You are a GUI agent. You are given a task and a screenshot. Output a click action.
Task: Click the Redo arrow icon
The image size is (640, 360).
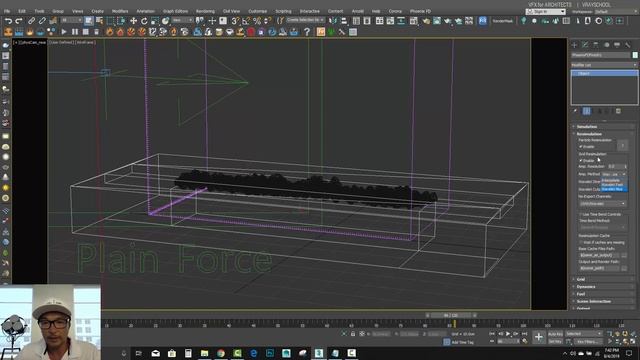point(19,21)
